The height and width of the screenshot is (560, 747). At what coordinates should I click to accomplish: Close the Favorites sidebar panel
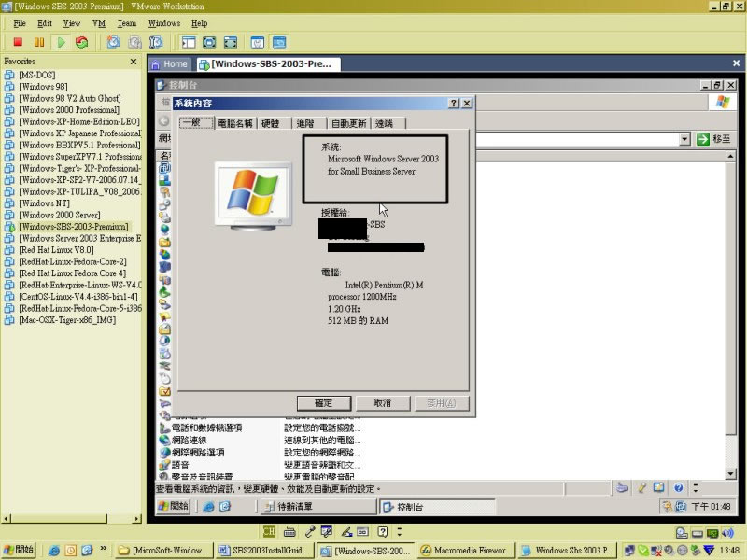[134, 62]
